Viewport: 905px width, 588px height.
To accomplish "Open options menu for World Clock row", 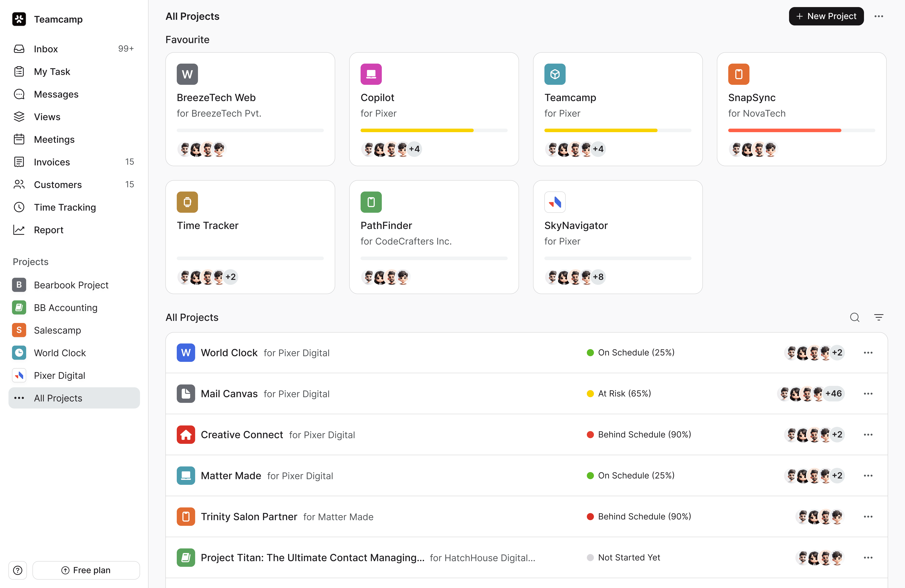I will [868, 352].
